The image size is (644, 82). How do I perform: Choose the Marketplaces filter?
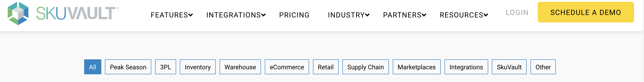click(x=417, y=67)
